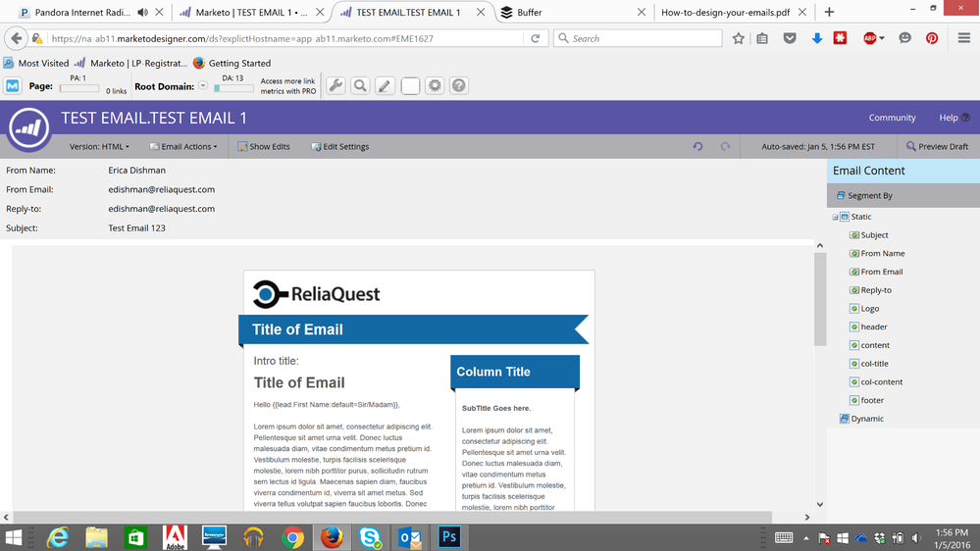Open MozBar settings gear icon

tap(435, 85)
